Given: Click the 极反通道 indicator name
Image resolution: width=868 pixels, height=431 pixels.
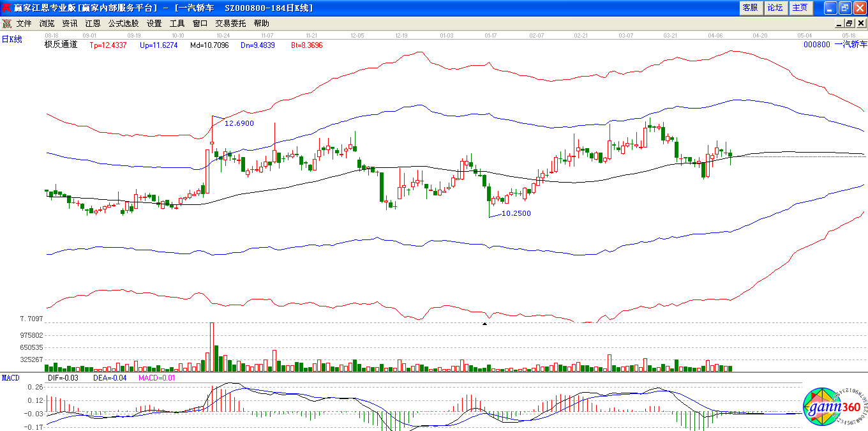Looking at the screenshot, I should (x=61, y=45).
